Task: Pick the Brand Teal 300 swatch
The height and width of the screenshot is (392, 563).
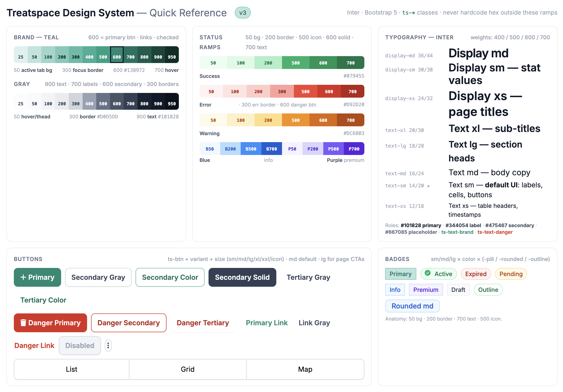Action: (76, 55)
